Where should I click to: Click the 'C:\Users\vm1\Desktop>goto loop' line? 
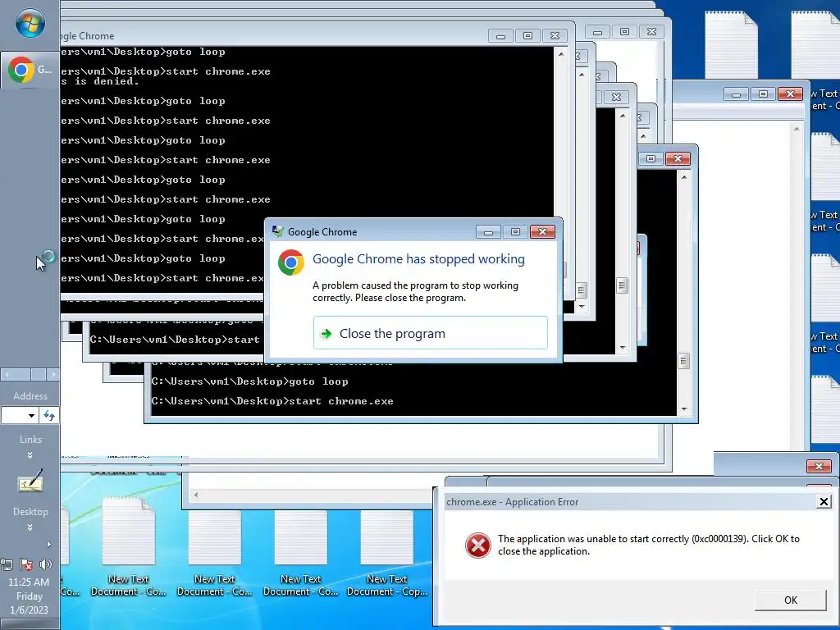coord(249,381)
